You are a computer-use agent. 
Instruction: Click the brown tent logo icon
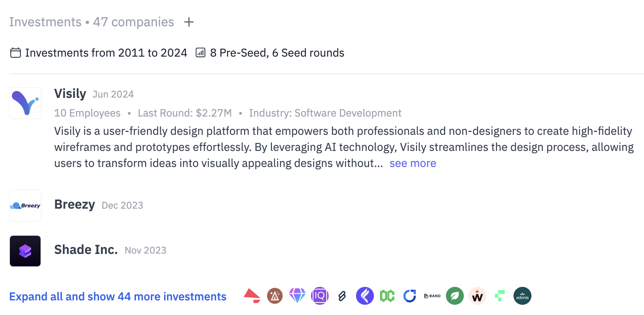pyautogui.click(x=275, y=296)
